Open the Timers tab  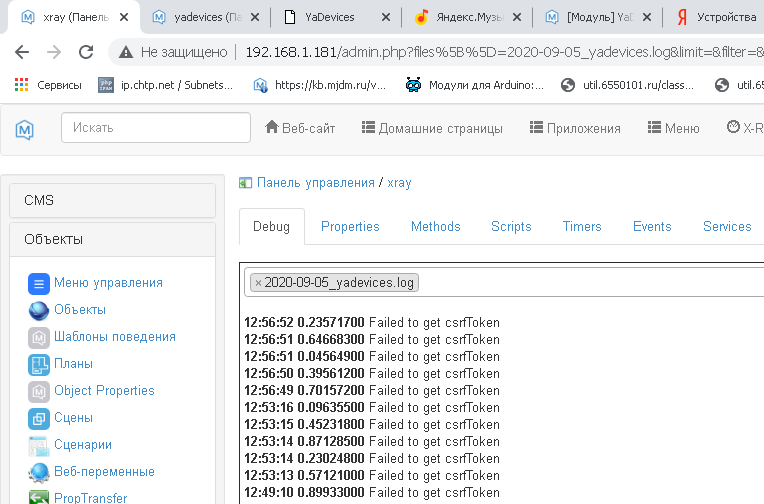point(582,227)
